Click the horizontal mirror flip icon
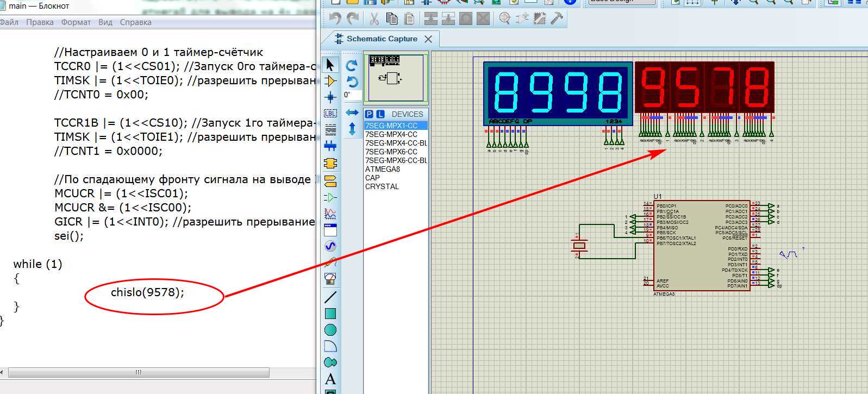 pos(352,112)
